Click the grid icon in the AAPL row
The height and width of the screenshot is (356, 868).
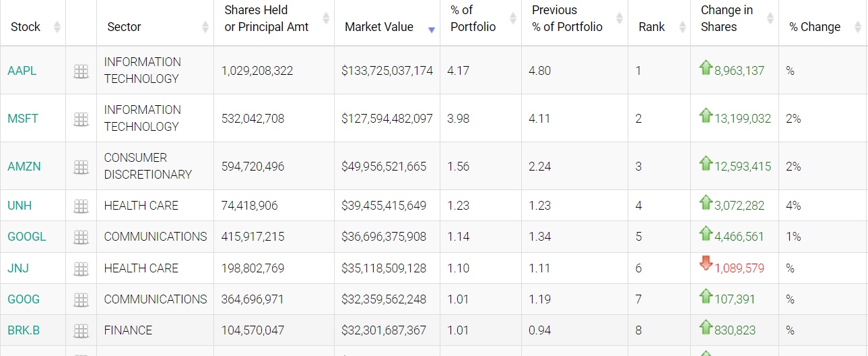pyautogui.click(x=81, y=71)
